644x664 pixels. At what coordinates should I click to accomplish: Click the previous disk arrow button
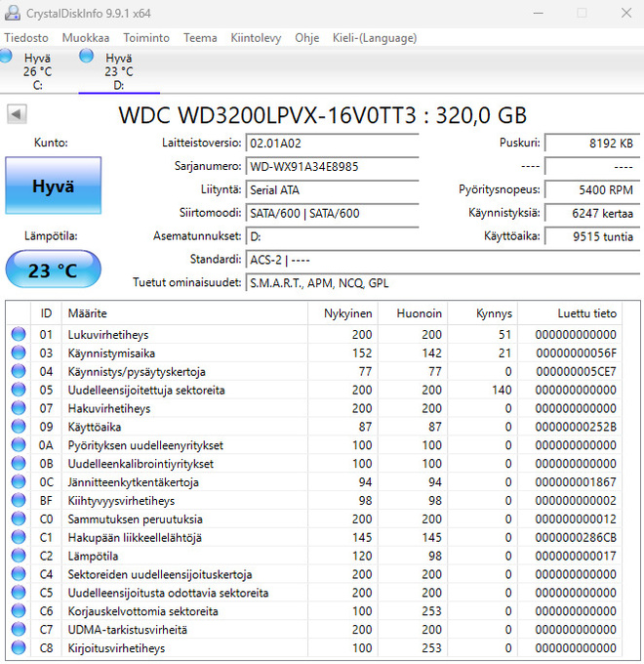(x=17, y=114)
